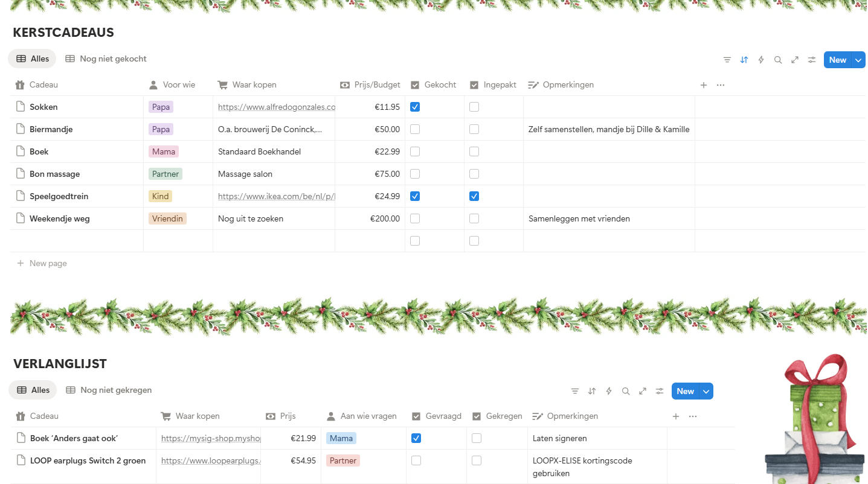Open the ellipsis menu on Kerstcadeaus columns
868x484 pixels.
(720, 85)
